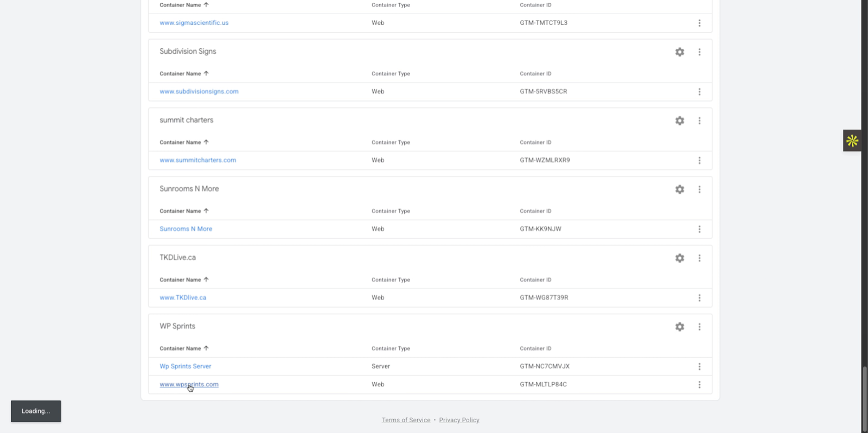Open settings gear for summit charters account
Image resolution: width=868 pixels, height=433 pixels.
click(679, 121)
